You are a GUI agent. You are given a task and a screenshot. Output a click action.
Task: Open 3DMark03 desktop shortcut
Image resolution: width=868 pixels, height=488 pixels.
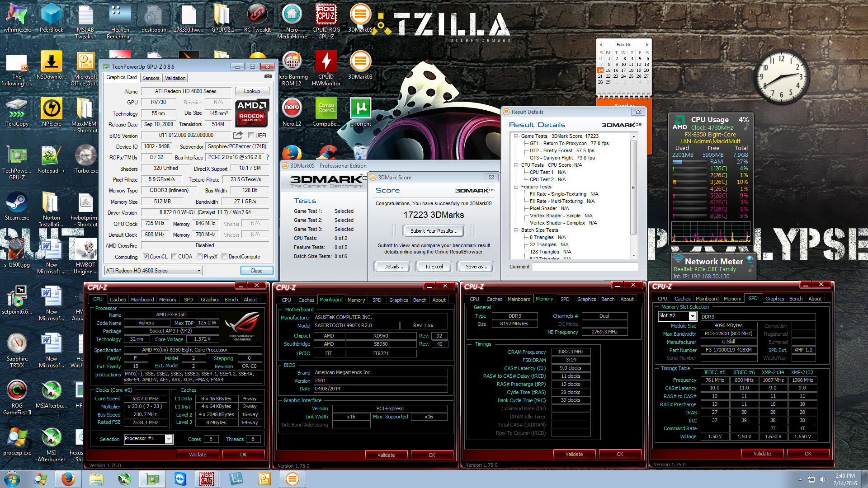click(360, 65)
